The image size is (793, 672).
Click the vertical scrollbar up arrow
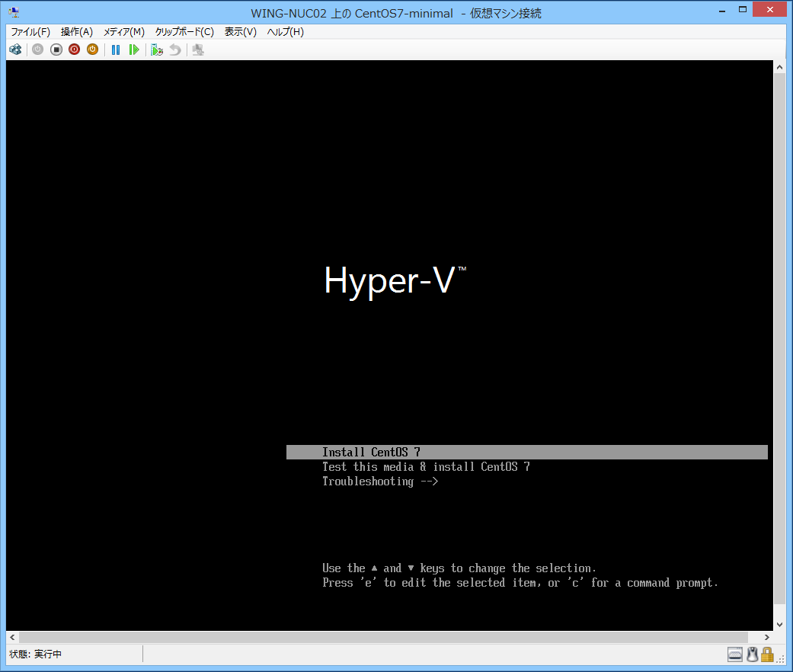pos(779,67)
